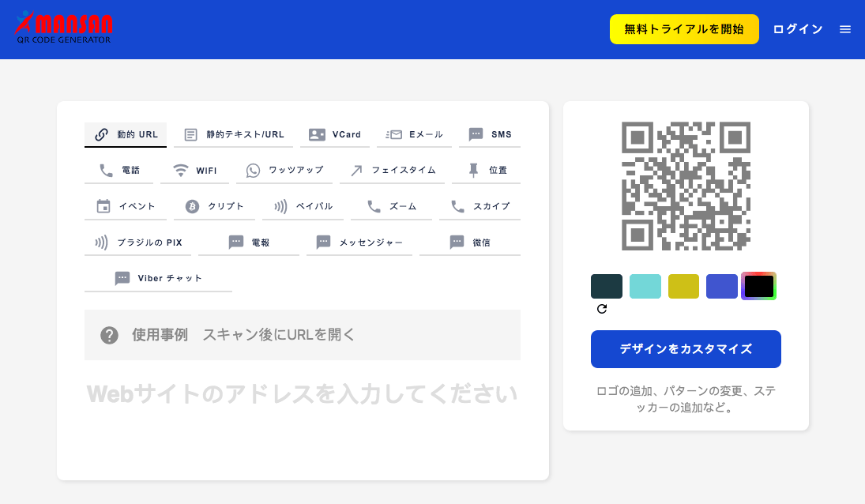This screenshot has width=865, height=504.
Task: Click the chat icon beside 微信
Action: pyautogui.click(x=457, y=242)
